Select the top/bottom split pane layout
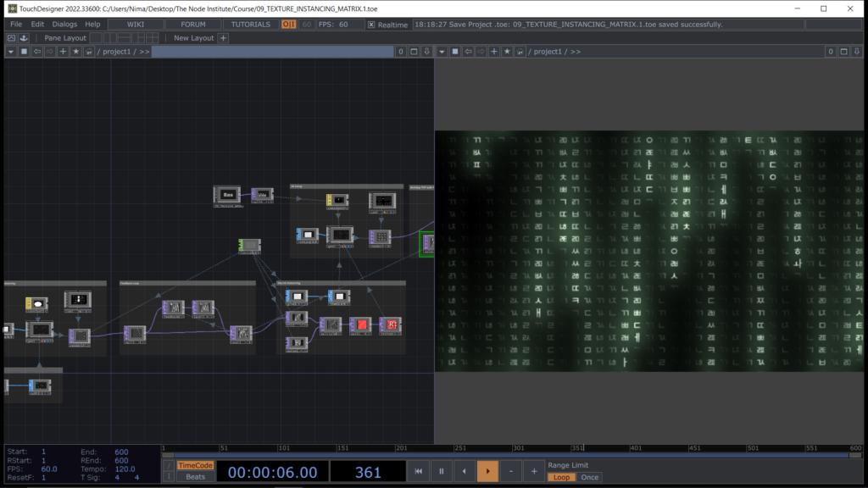This screenshot has width=868, height=488. tap(124, 37)
